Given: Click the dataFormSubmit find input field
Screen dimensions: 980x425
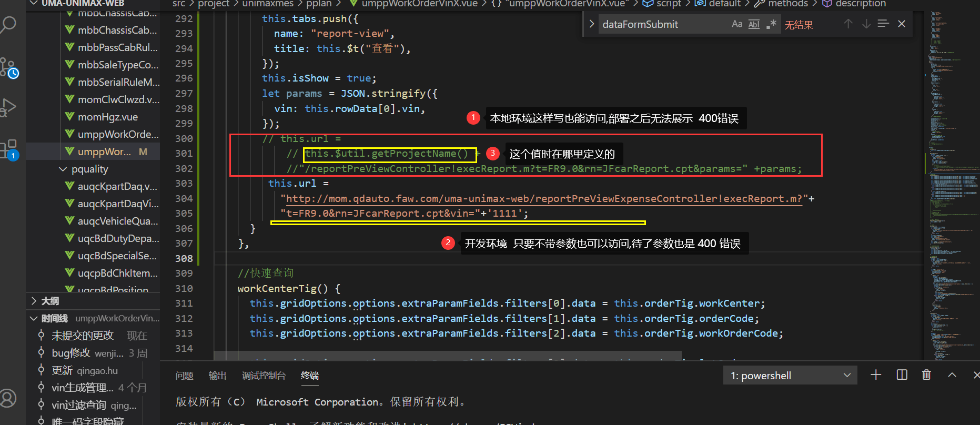Looking at the screenshot, I should pos(663,24).
